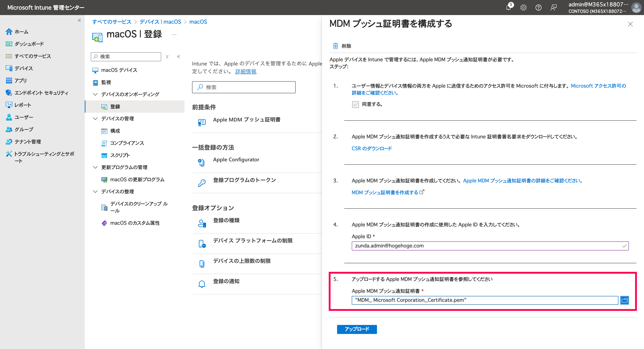Click the Apple ID input field
Viewport: 644px width, 349px height.
pos(490,246)
